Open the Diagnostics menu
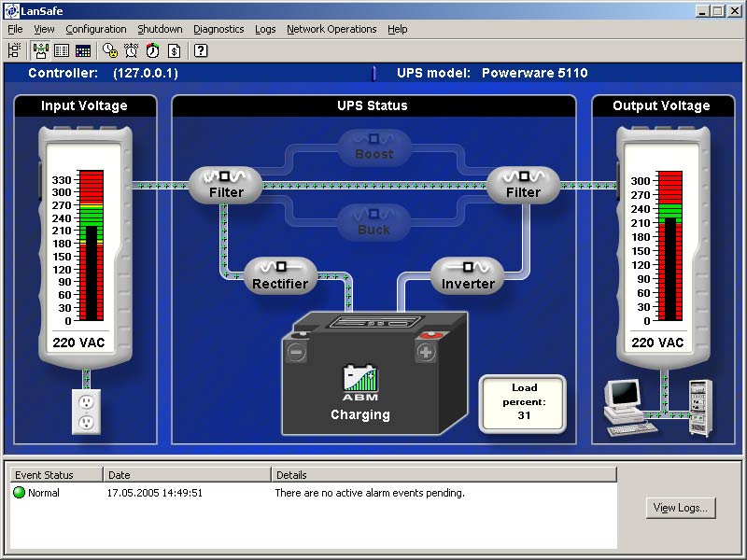The height and width of the screenshot is (560, 747). (218, 29)
